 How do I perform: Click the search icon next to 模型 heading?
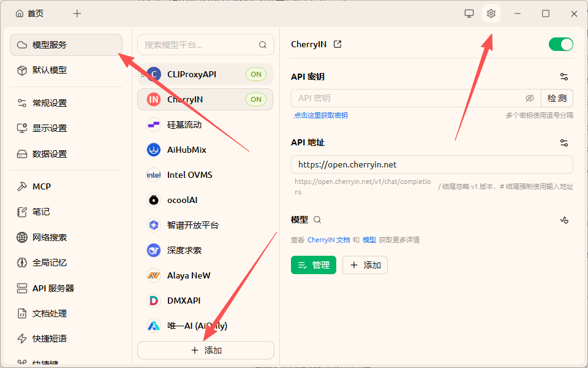tap(317, 220)
